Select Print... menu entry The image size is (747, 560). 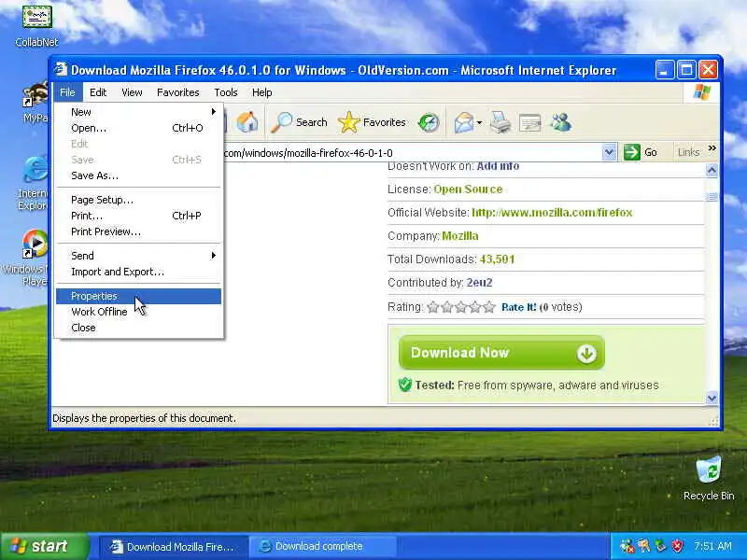coord(138,216)
